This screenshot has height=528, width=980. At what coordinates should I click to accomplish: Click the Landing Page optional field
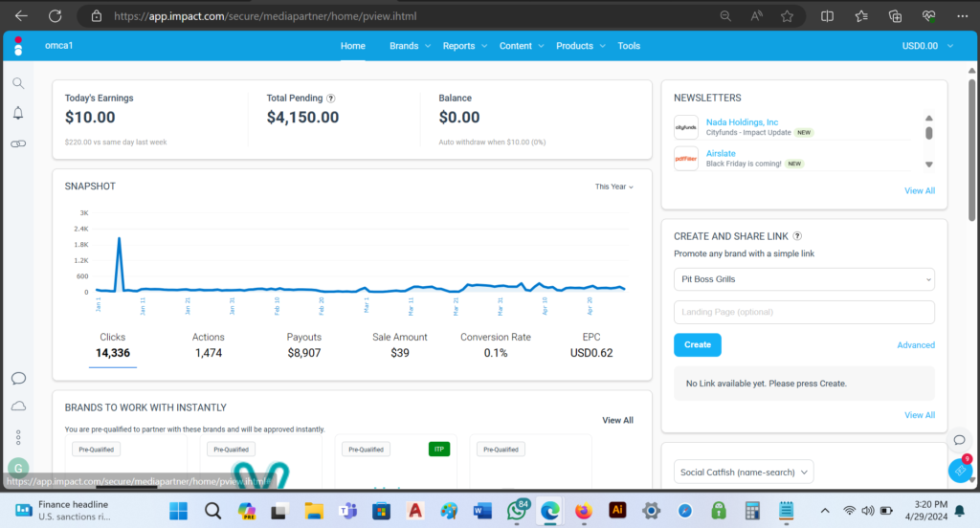click(804, 312)
